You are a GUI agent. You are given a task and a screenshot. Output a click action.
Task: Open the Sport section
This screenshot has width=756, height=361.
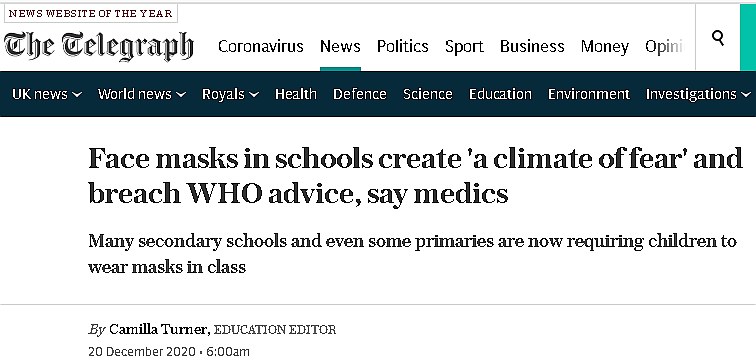[464, 47]
